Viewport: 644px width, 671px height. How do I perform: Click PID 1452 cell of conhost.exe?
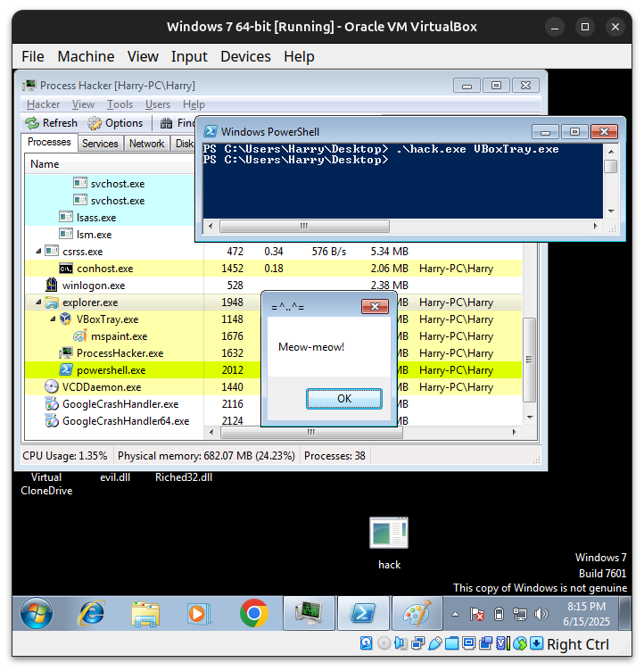pos(232,269)
